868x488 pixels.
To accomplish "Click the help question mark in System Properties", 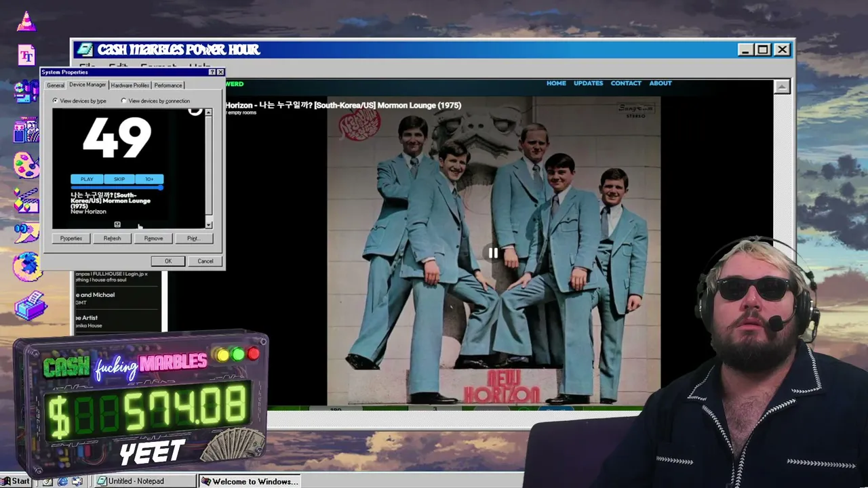I will [212, 72].
